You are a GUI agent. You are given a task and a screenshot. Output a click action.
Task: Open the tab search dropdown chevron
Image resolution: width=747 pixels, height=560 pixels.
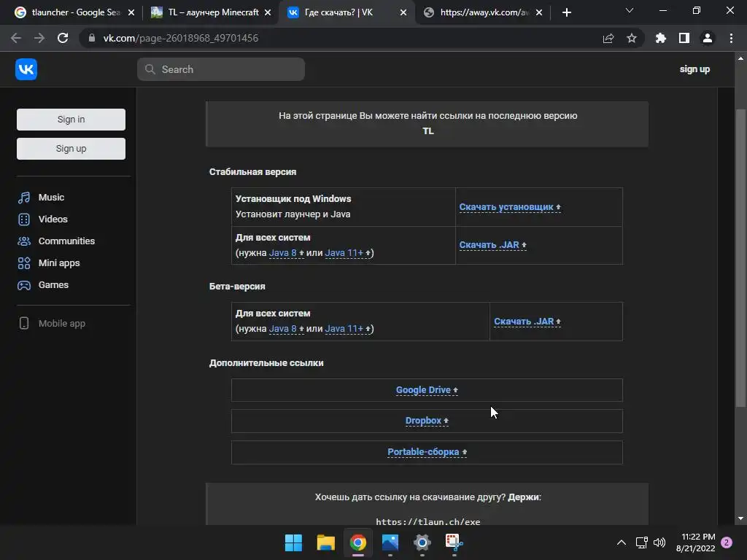(630, 10)
